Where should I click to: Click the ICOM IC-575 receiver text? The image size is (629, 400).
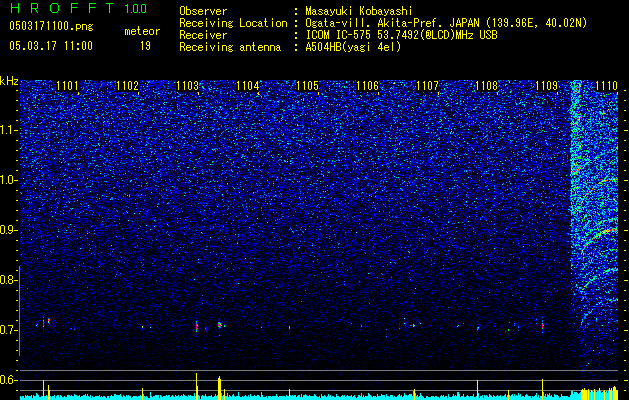point(401,35)
